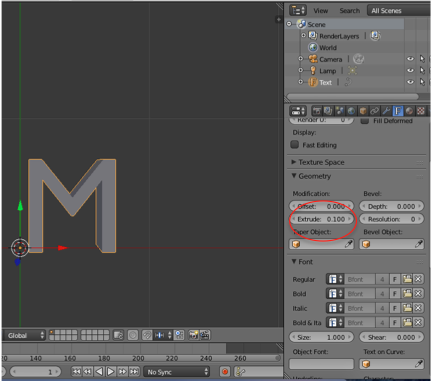This screenshot has width=431, height=381.
Task: Open the Scene properties tab icon
Action: pos(340,111)
